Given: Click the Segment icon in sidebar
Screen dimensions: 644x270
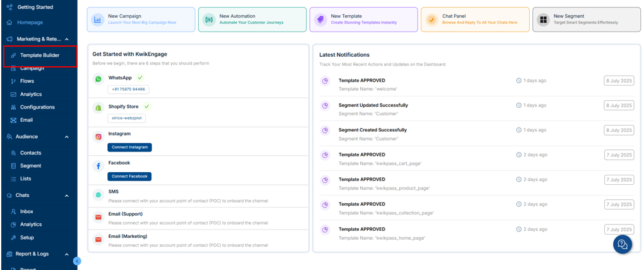Looking at the screenshot, I should pyautogui.click(x=13, y=166).
